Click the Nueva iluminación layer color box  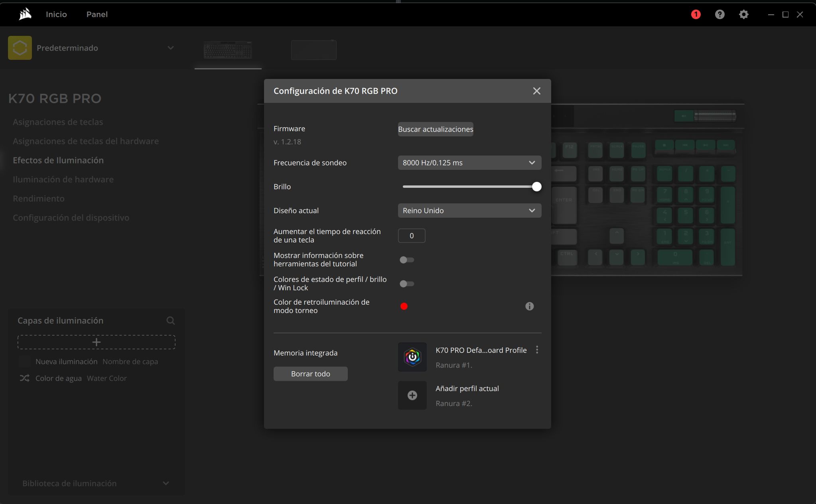(25, 362)
